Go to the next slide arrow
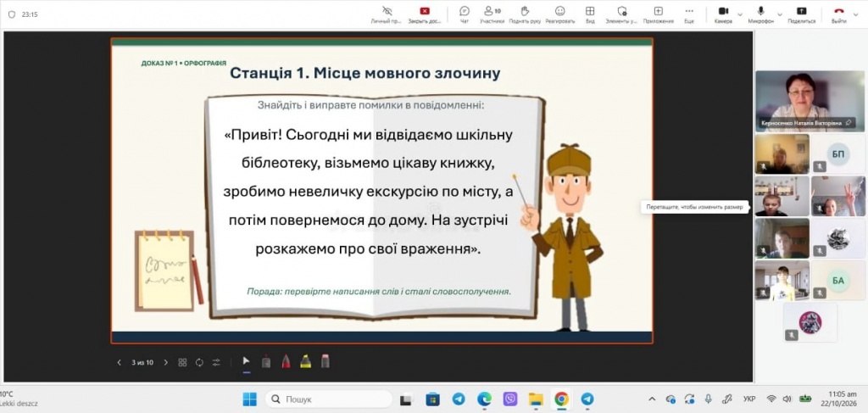Image resolution: width=868 pixels, height=413 pixels. tap(165, 363)
